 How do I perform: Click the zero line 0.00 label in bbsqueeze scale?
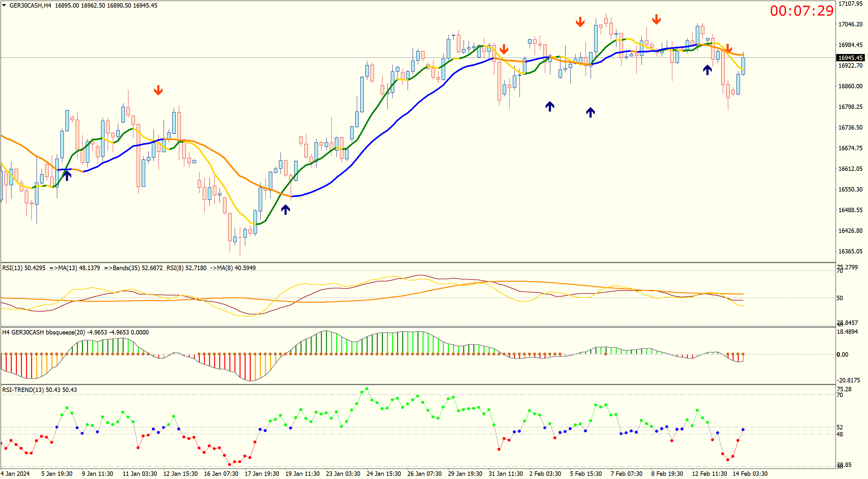tap(842, 354)
